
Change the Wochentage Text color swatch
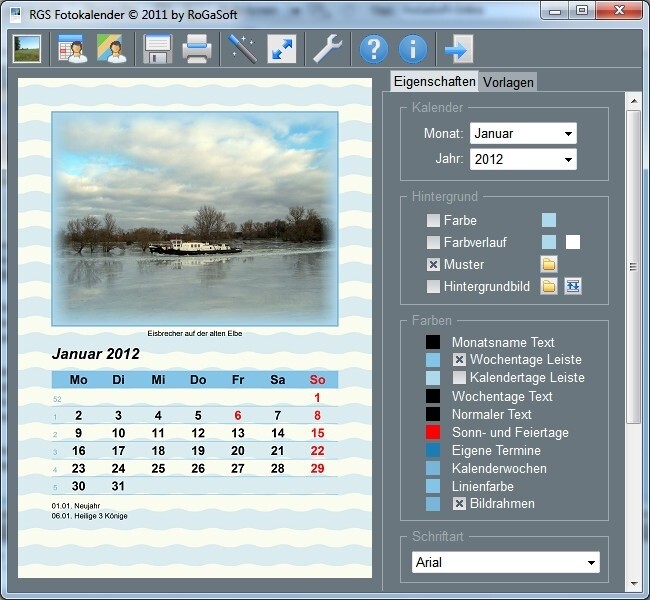click(x=433, y=396)
